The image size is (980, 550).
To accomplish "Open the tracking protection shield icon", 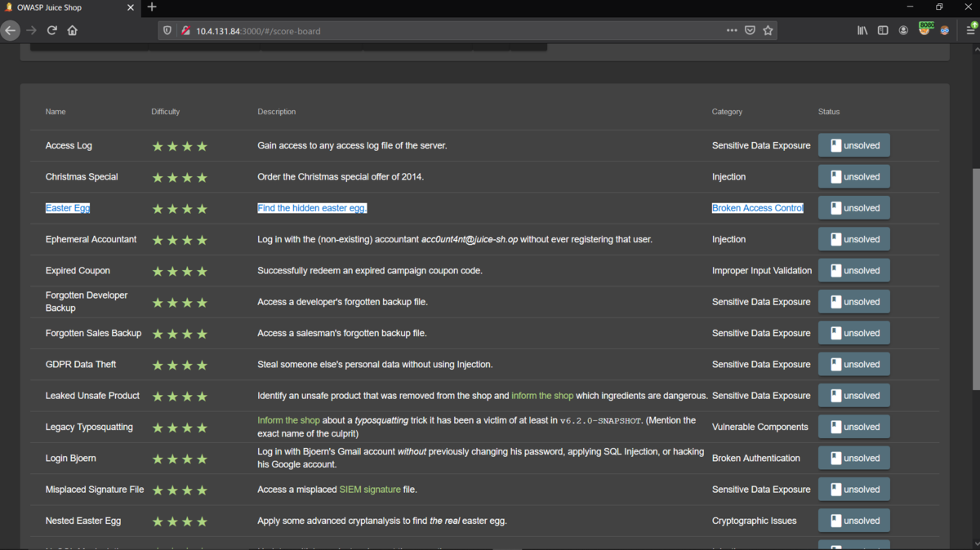I will click(x=167, y=31).
